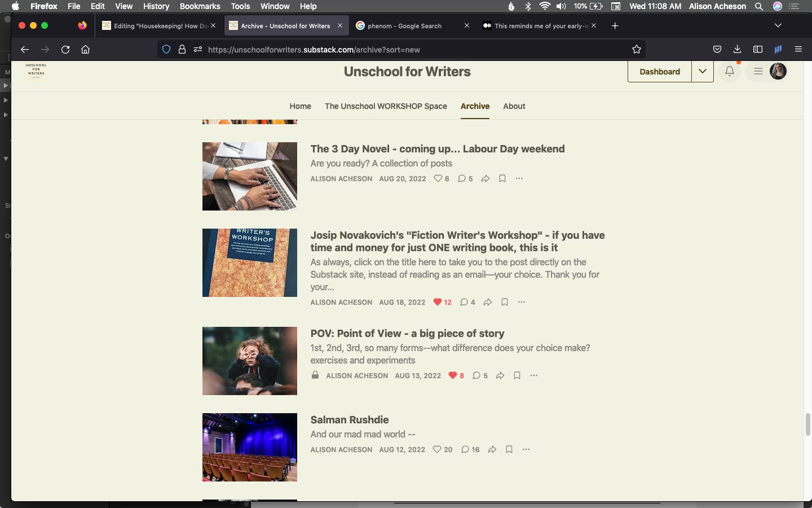Close the Archive tab

[x=340, y=25]
